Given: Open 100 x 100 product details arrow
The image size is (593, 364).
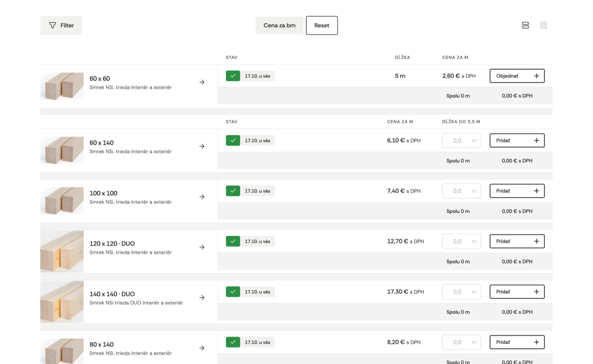Looking at the screenshot, I should (202, 197).
